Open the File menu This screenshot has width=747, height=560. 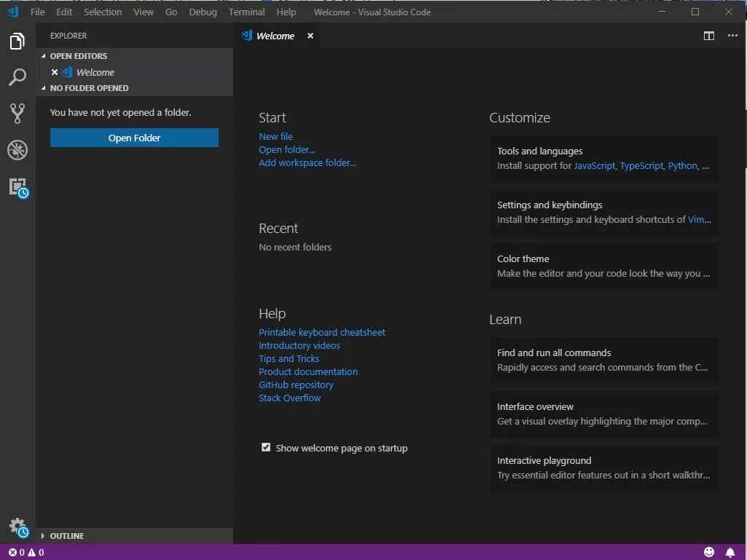(x=37, y=12)
